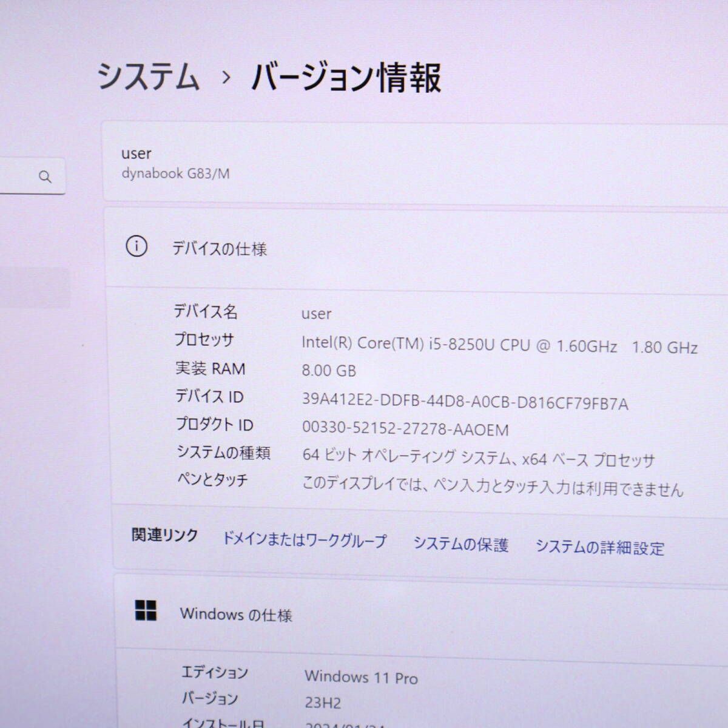Select the version value 23H2
Viewport: 728px width, 728px height.
coord(323,703)
